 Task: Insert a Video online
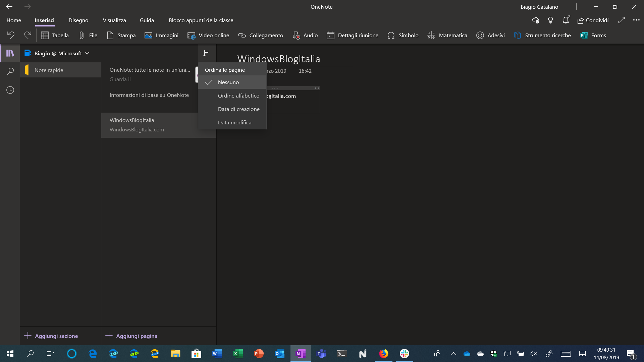click(208, 35)
